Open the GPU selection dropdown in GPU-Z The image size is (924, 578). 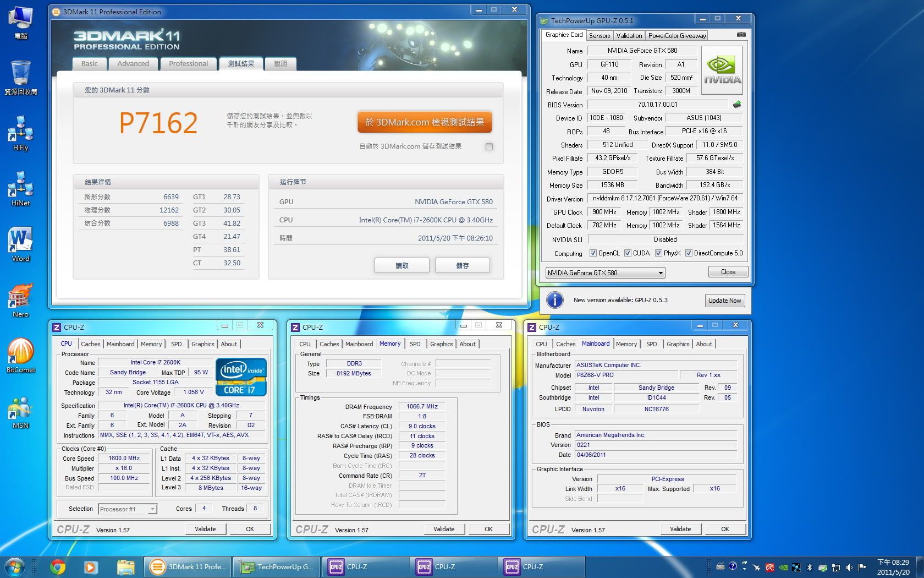point(605,272)
